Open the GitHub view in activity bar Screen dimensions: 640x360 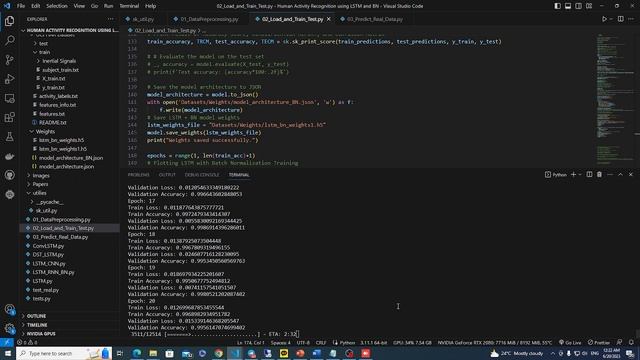(9, 175)
